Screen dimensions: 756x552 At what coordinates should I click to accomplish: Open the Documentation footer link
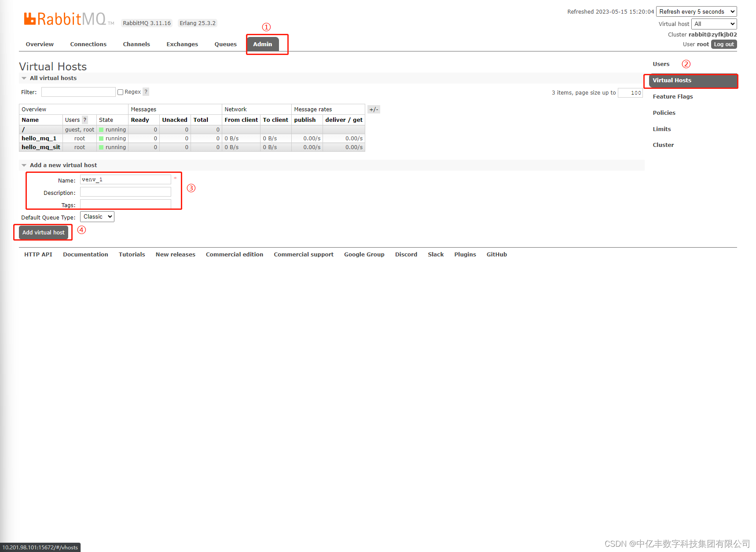coord(85,255)
